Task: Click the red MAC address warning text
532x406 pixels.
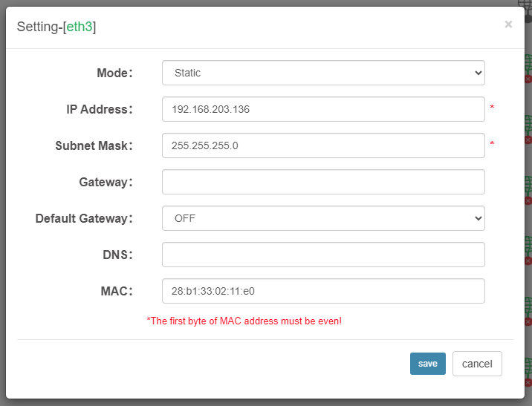Action: click(x=244, y=321)
